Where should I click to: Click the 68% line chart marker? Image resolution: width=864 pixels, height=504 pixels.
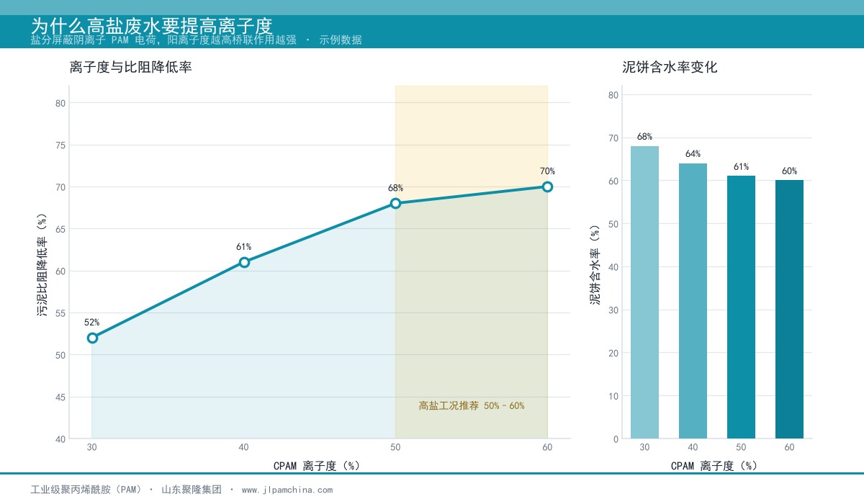[x=395, y=203]
